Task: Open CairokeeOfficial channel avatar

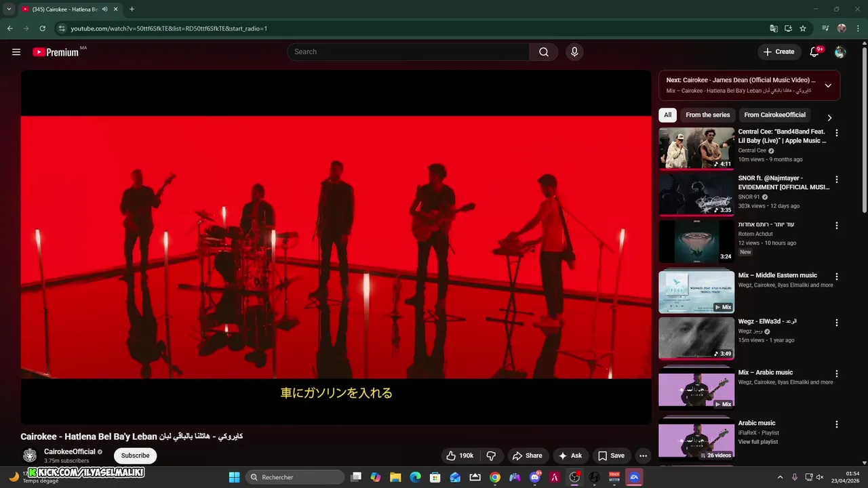Action: point(30,455)
